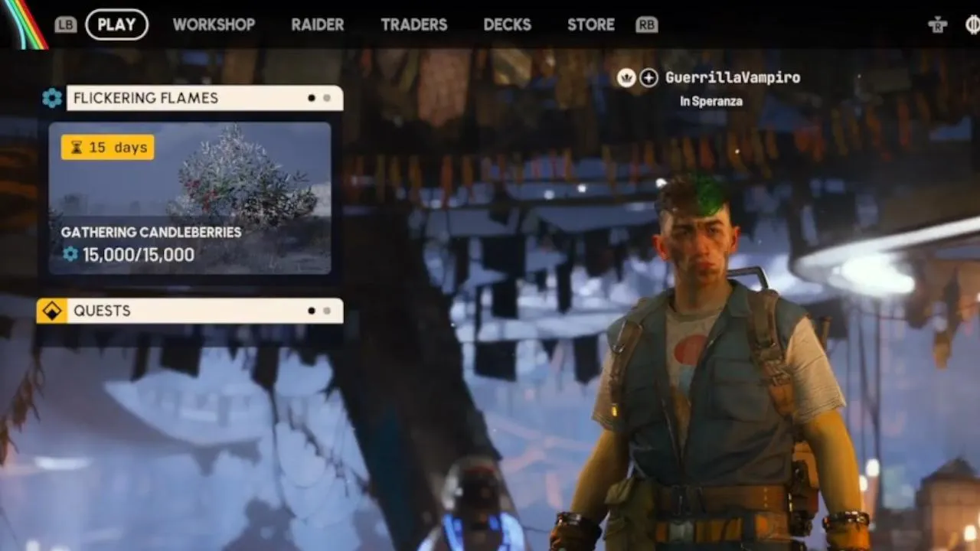Click the crown icon beside GuerrillaVampiro

626,77
